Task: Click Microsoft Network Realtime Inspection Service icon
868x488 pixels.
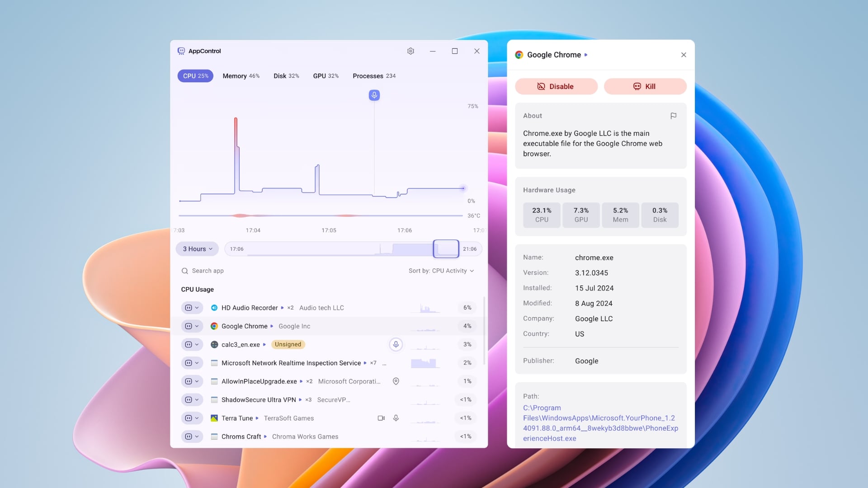Action: coord(214,363)
